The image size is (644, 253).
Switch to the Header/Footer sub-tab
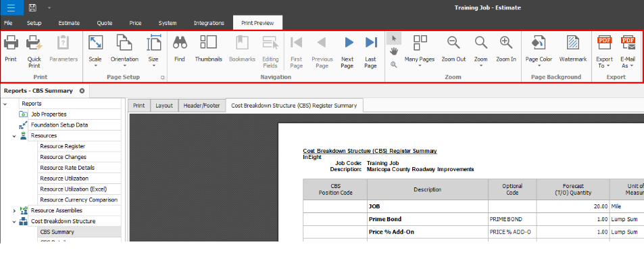201,106
